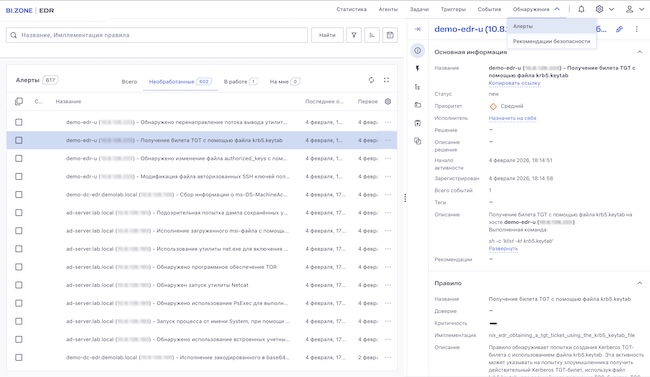Sort by Название column header
Screen dimensions: 650x377
(68, 102)
